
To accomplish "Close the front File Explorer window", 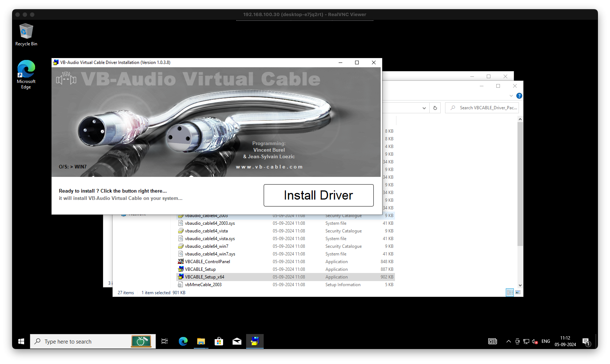I will tap(515, 86).
